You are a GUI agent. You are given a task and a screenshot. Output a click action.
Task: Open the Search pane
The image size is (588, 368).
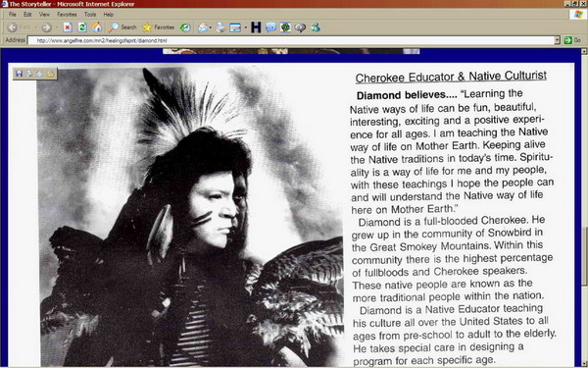[122, 27]
